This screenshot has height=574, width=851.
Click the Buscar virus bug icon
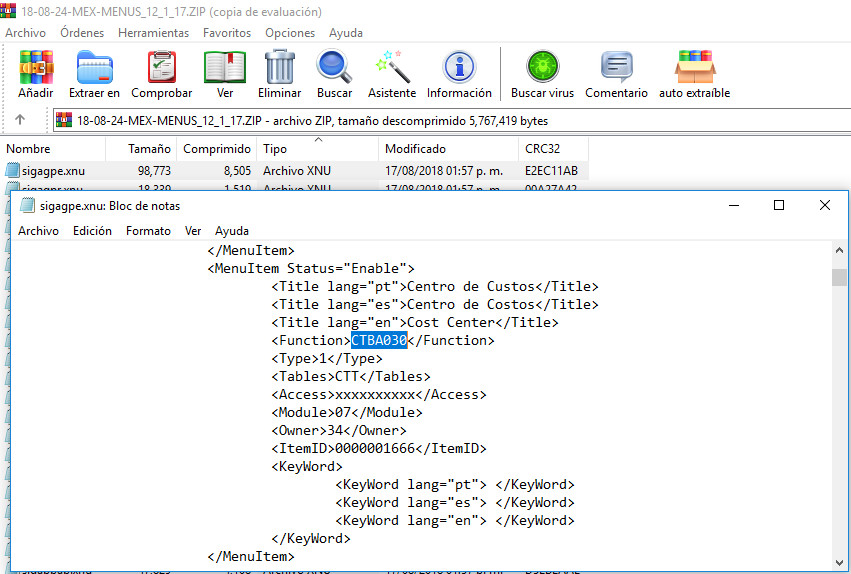point(542,67)
